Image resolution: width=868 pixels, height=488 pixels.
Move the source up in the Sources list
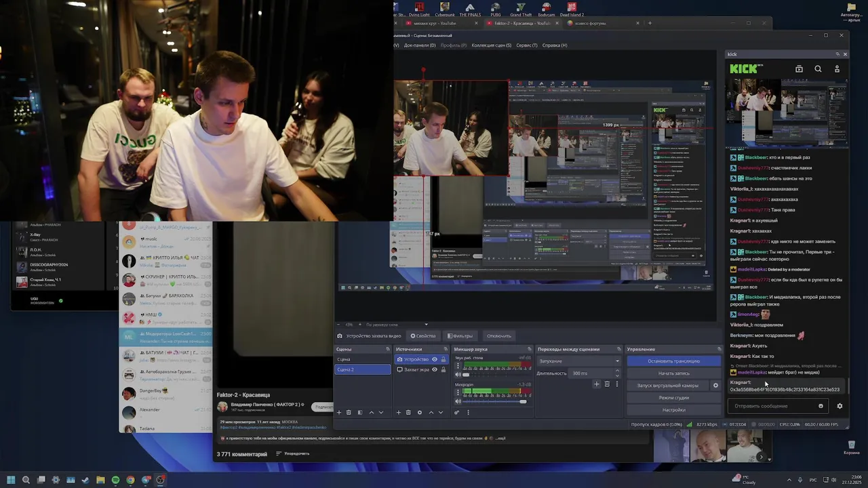tap(431, 413)
